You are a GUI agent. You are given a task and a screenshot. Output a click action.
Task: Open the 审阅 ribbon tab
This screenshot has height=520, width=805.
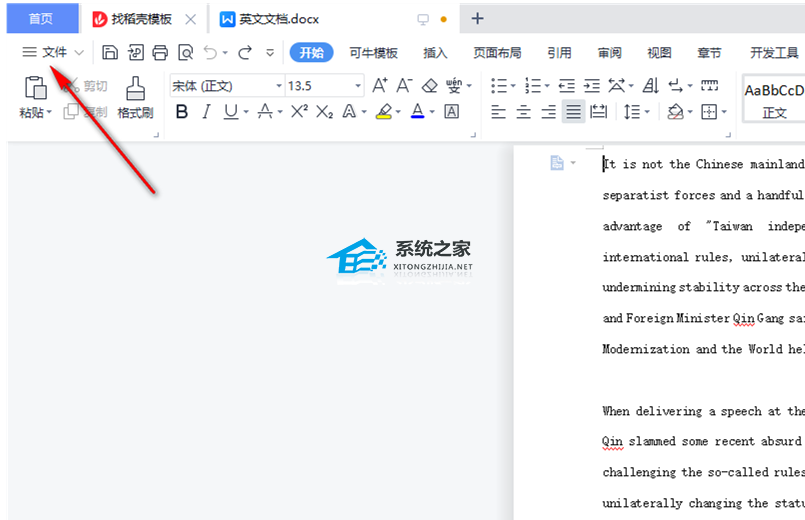pos(609,52)
